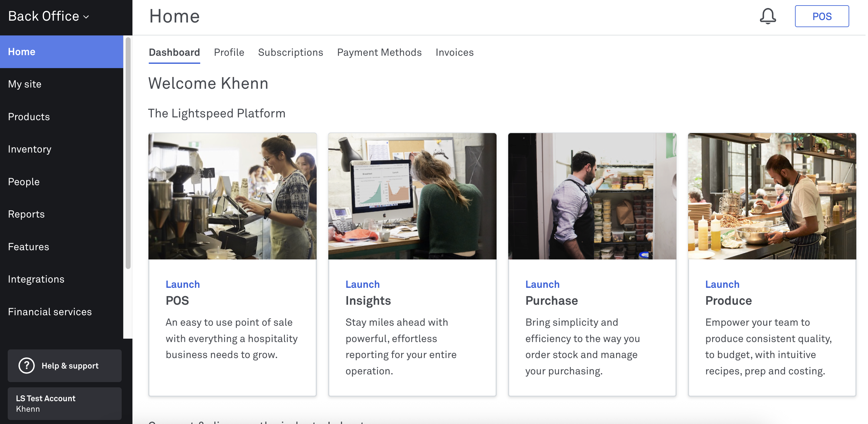Viewport: 868px width, 424px height.
Task: Click the Produce card kitchen photo
Action: coord(772,196)
